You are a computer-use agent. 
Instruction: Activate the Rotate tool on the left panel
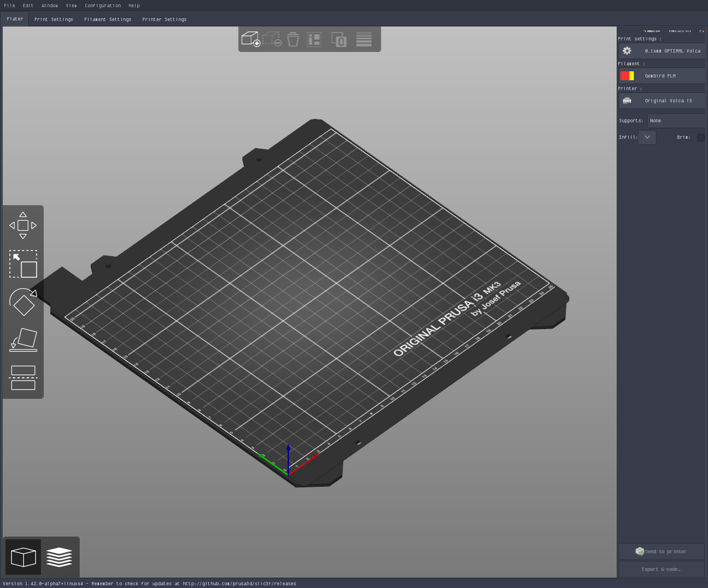23,302
